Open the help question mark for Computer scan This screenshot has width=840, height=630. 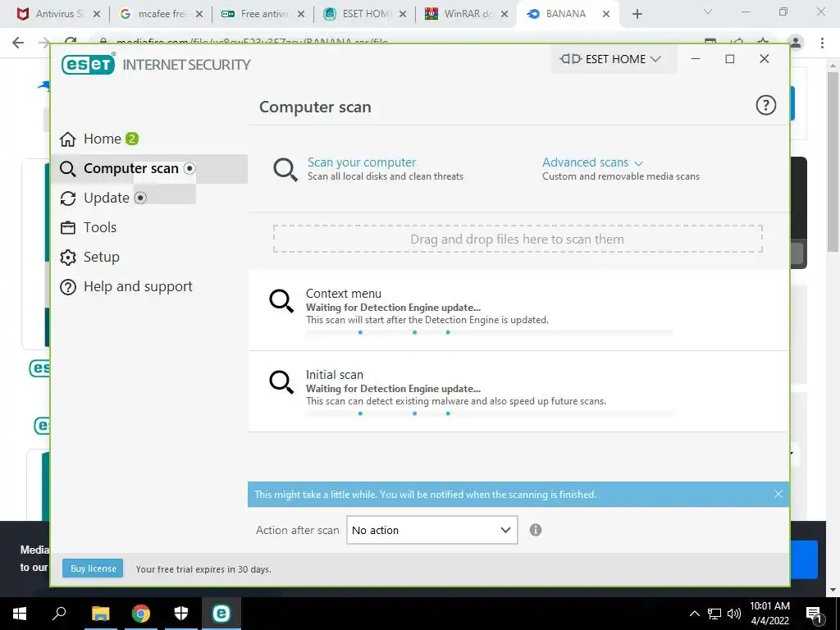click(x=765, y=105)
